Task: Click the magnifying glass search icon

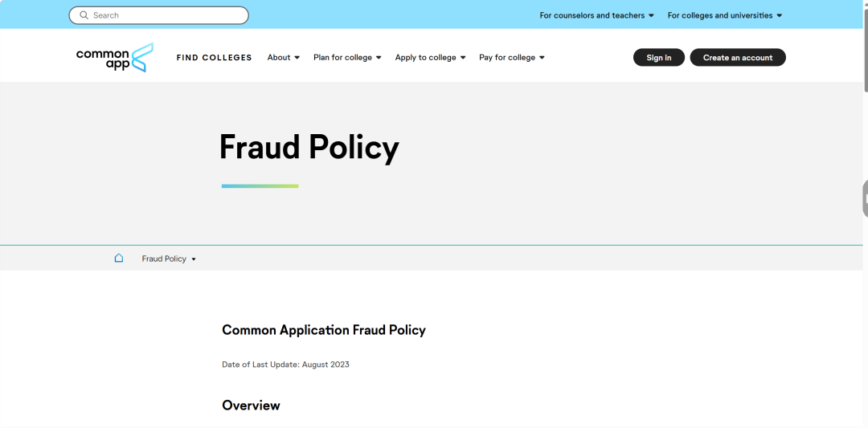Action: tap(84, 15)
